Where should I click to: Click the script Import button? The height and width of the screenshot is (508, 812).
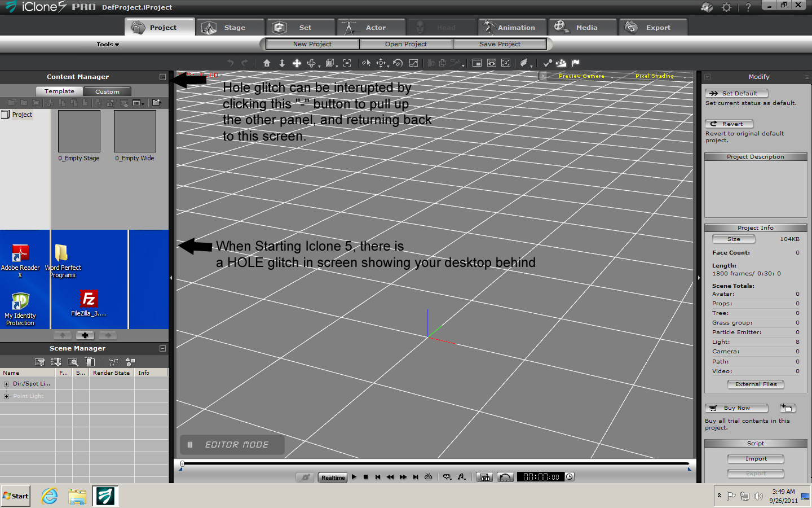[x=756, y=459]
